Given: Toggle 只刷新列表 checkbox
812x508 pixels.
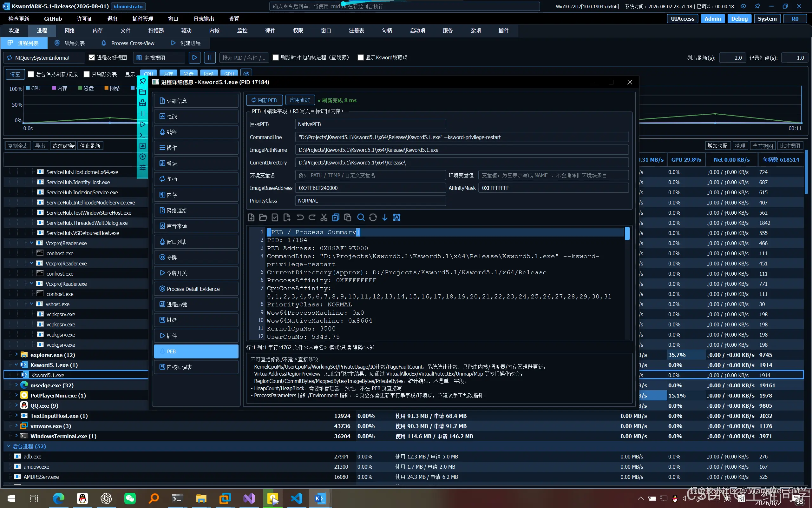Looking at the screenshot, I should [87, 74].
